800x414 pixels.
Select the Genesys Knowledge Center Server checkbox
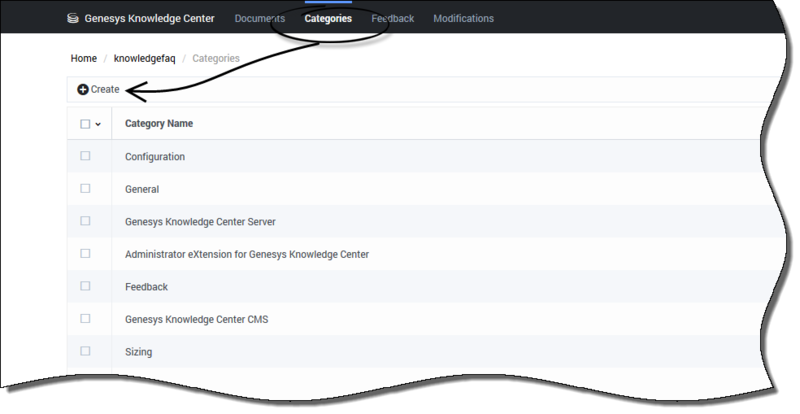[x=85, y=221]
